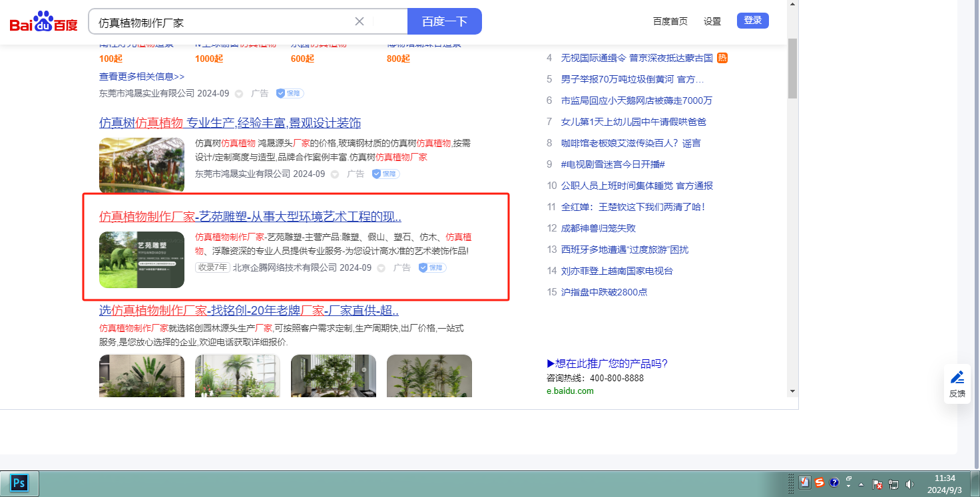The image size is (980, 497).
Task: Click the search input field with 仿真植物制作厂家
Action: (x=220, y=22)
